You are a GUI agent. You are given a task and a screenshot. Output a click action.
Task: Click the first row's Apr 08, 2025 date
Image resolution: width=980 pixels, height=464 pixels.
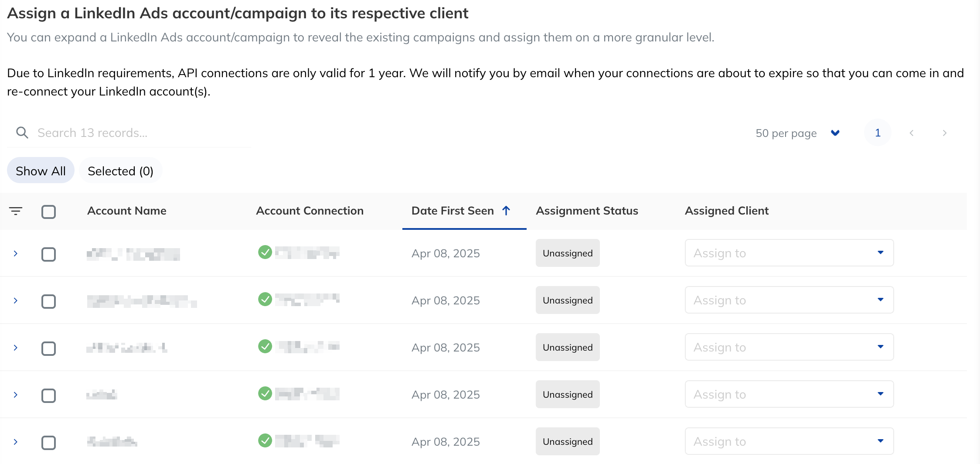446,253
